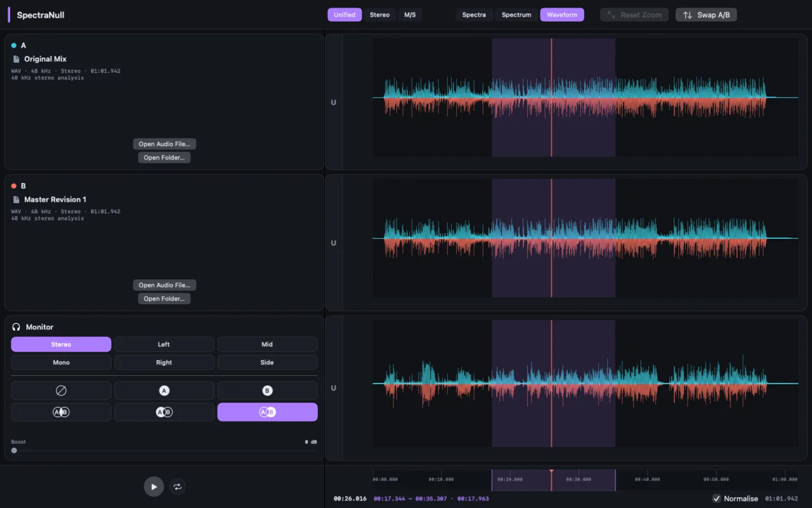812x508 pixels.
Task: Switch channel layout to Unified
Action: click(344, 15)
